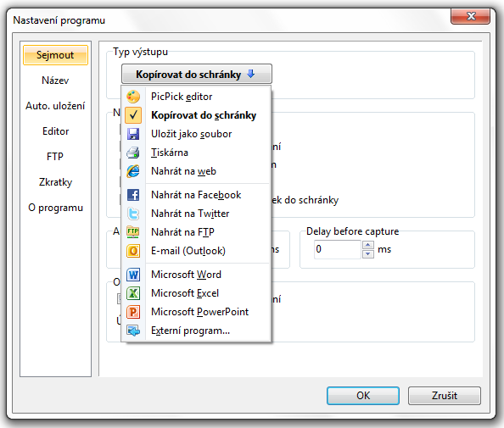The image size is (504, 428).
Task: Open the O programu tab
Action: point(55,208)
